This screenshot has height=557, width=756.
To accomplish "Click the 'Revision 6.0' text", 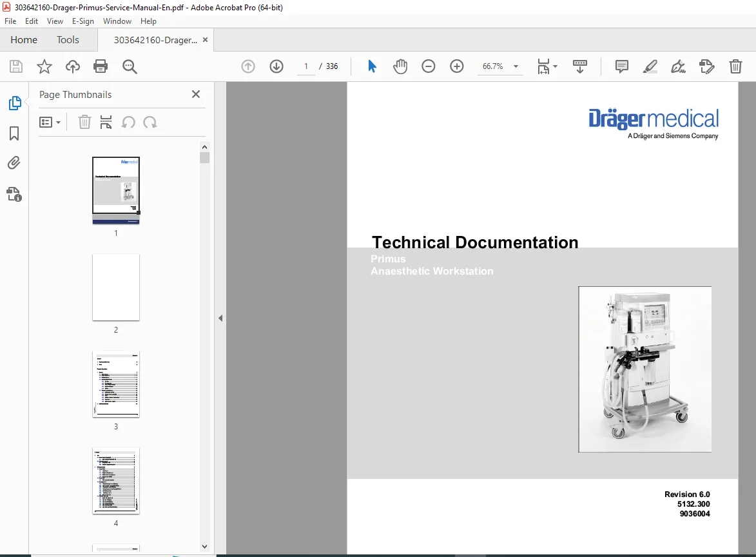I will coord(687,494).
